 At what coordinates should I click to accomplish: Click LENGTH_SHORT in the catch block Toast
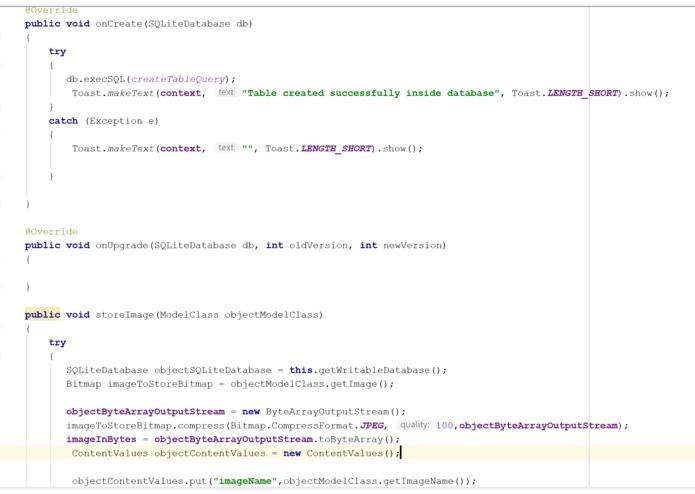336,148
